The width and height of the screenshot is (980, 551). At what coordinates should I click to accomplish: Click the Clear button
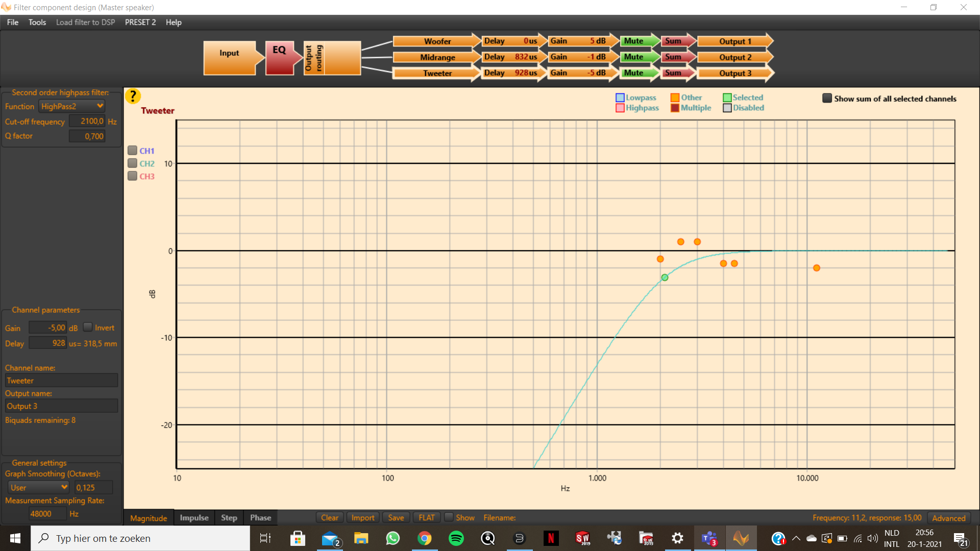(330, 517)
